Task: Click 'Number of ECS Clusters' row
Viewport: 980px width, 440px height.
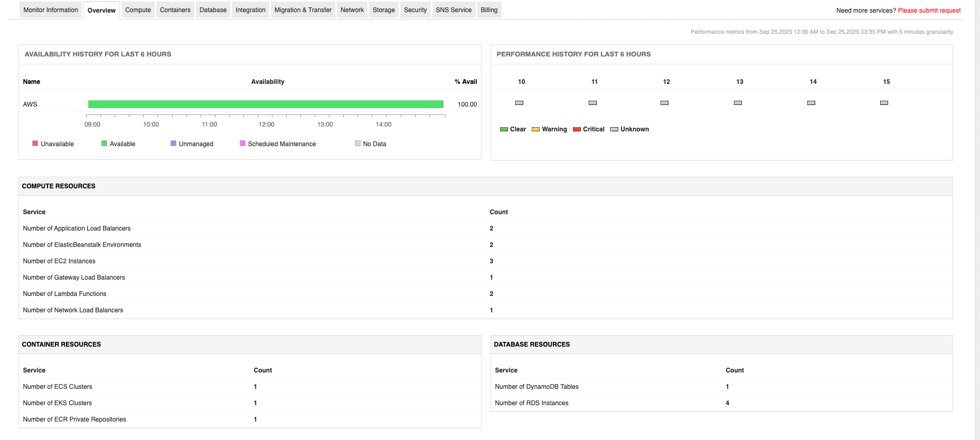Action: pyautogui.click(x=250, y=387)
